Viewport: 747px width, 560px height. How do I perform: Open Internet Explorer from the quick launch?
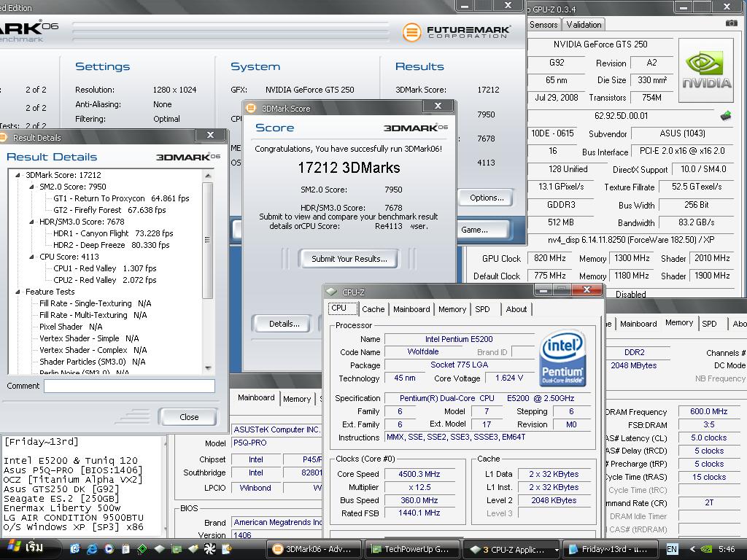coord(93,549)
